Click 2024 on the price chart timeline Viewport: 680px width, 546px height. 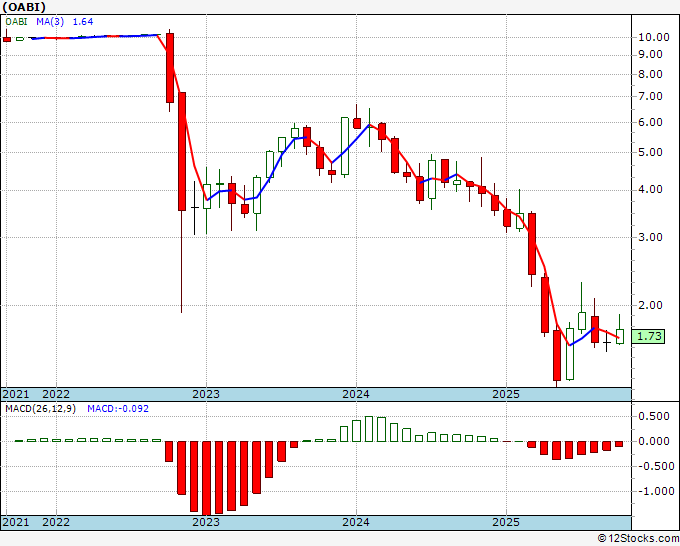pyautogui.click(x=356, y=394)
